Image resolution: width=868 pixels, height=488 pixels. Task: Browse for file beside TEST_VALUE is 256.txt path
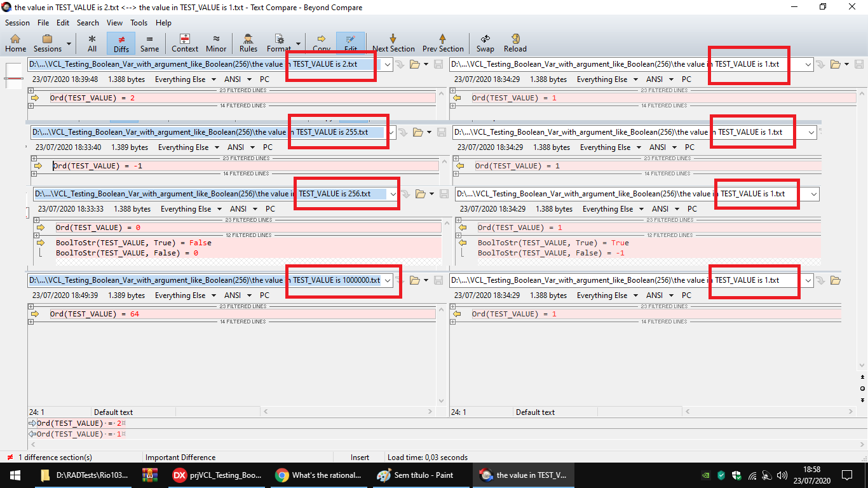tap(421, 194)
